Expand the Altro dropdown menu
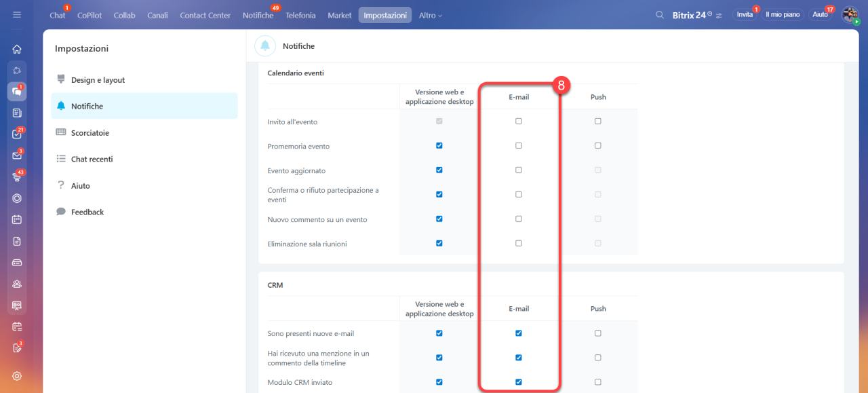 431,15
